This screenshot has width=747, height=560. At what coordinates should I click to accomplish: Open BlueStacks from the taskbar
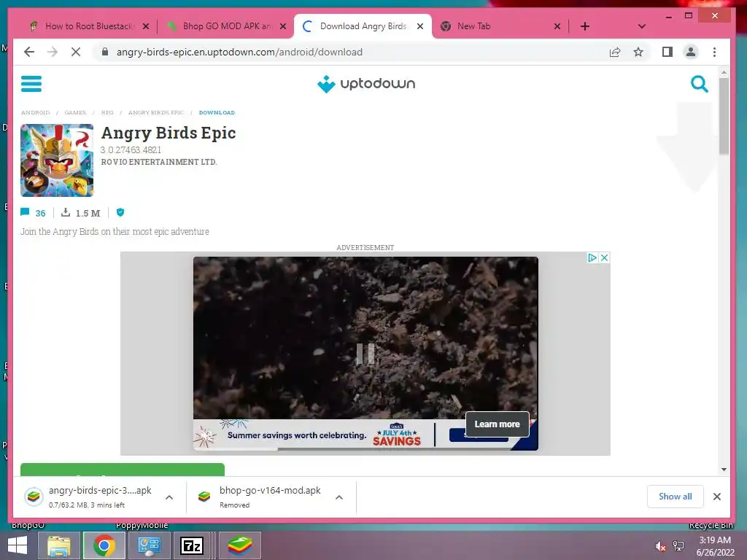coord(239,545)
